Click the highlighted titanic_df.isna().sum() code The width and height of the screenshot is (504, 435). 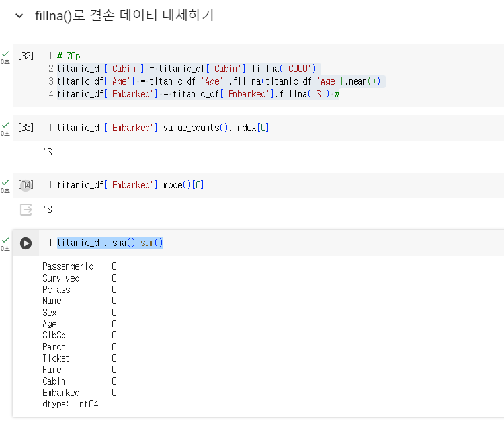click(110, 243)
